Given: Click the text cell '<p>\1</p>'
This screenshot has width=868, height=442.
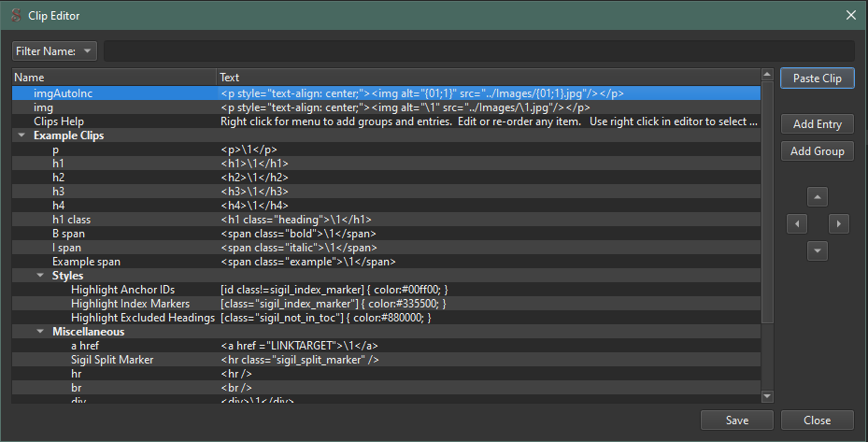Looking at the screenshot, I should pos(249,150).
